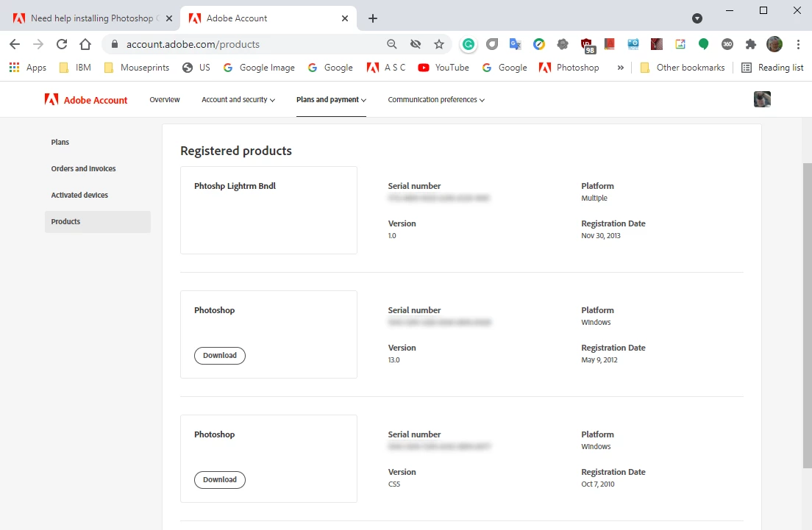
Task: Click the uBlock shield icon showing 98
Action: (x=587, y=46)
